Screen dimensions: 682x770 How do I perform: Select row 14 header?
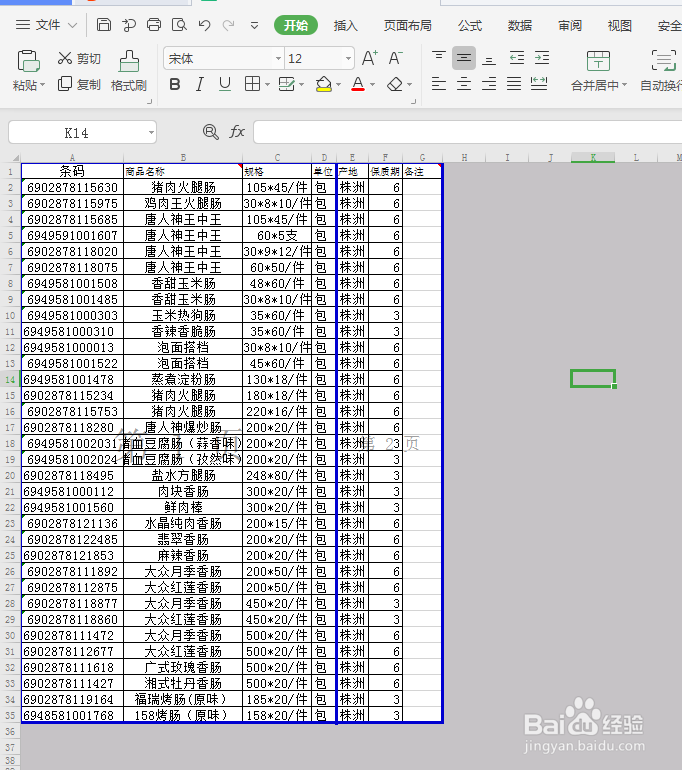(x=10, y=379)
